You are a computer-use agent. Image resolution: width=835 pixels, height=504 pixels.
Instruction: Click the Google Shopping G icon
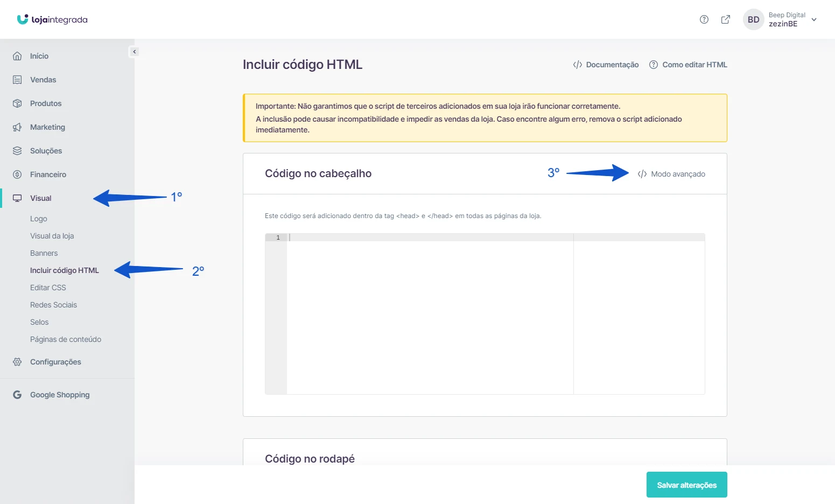tap(17, 395)
